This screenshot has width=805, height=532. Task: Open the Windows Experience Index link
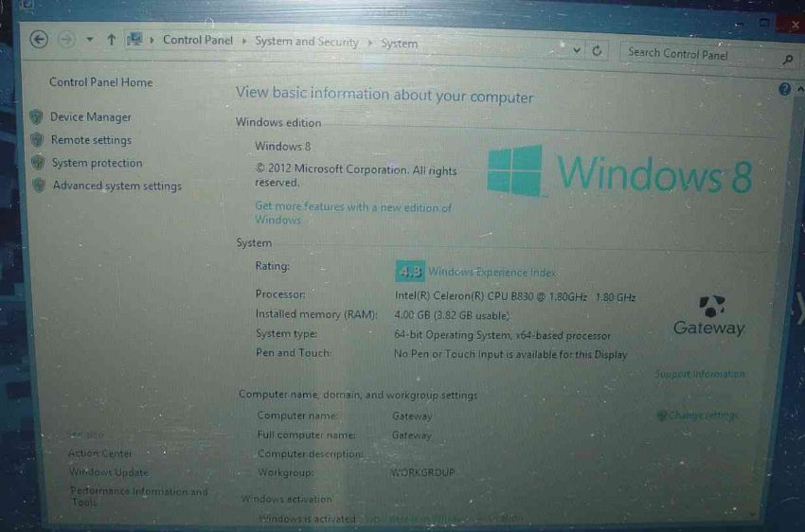pos(492,273)
